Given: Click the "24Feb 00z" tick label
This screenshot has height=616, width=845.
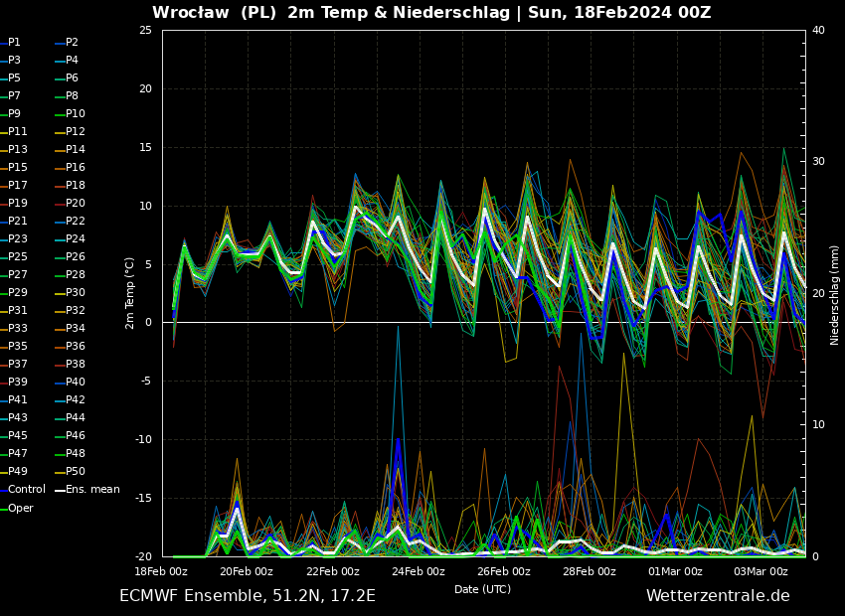Looking at the screenshot, I should [x=419, y=572].
